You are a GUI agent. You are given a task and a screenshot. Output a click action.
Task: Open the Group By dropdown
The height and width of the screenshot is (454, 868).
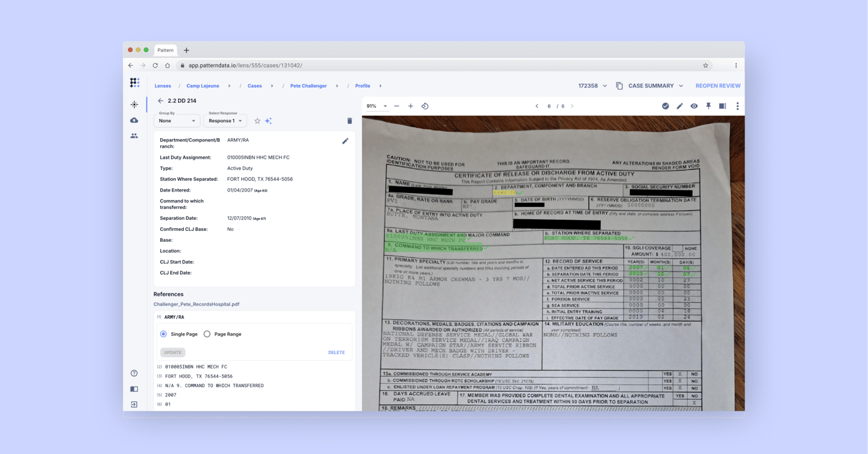(177, 120)
